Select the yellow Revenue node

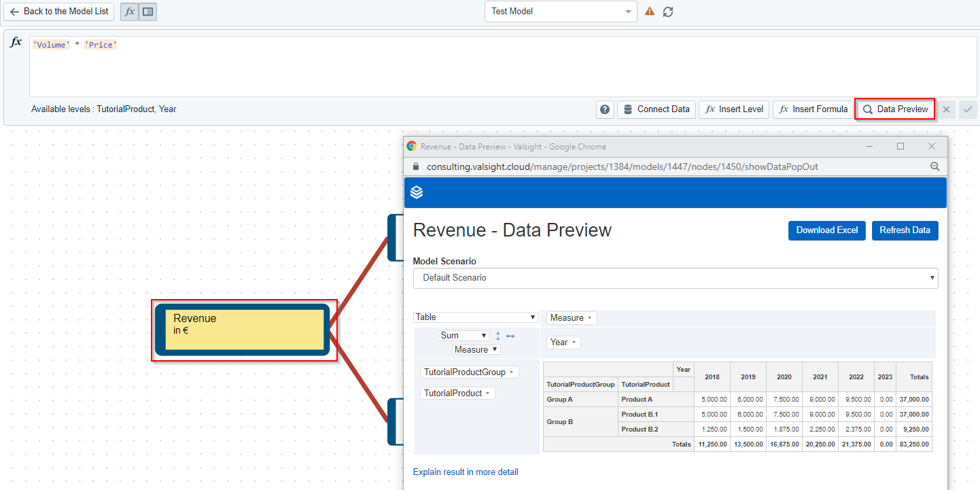244,330
